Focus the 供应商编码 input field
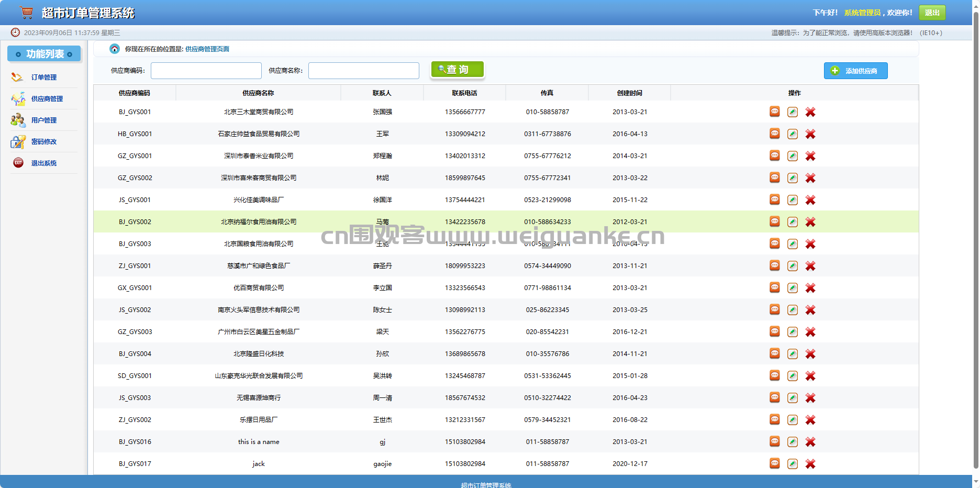 click(206, 71)
